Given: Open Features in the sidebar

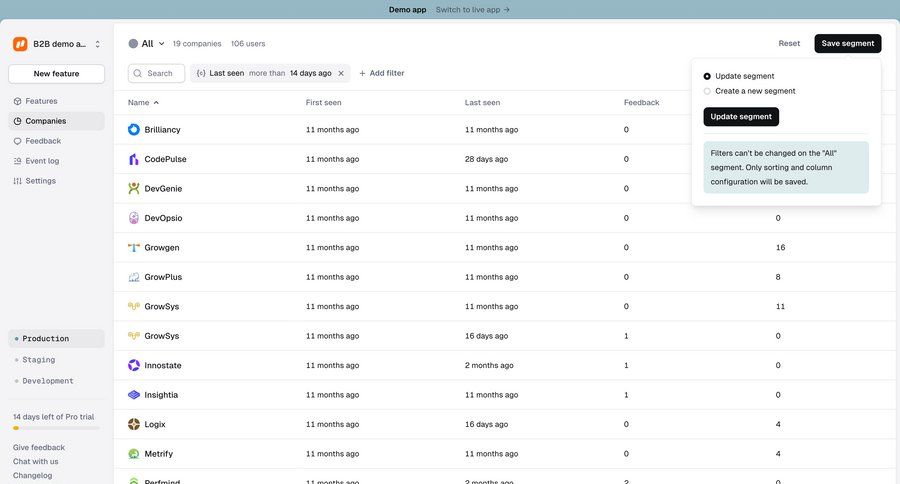Looking at the screenshot, I should pos(56,101).
